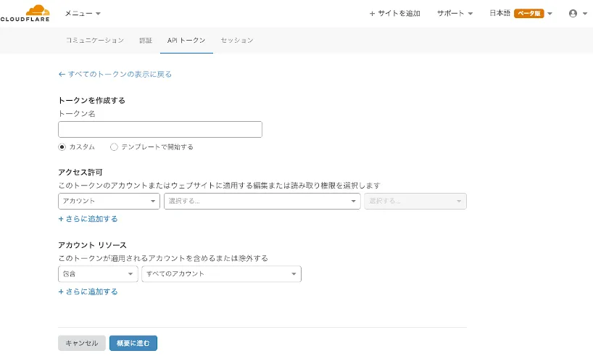Image resolution: width=593 pixels, height=364 pixels.
Task: Go back via すべてのトークンの表示に戻る link
Action: pos(115,74)
